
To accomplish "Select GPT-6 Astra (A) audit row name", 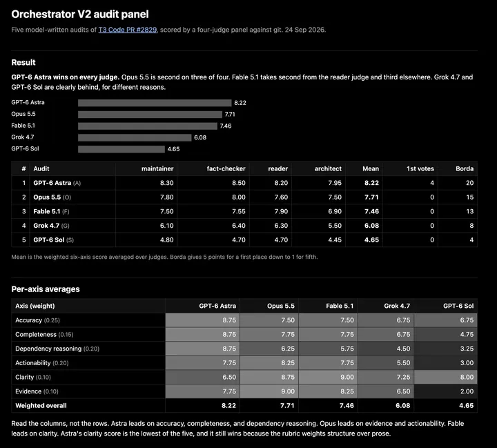I will coord(57,183).
